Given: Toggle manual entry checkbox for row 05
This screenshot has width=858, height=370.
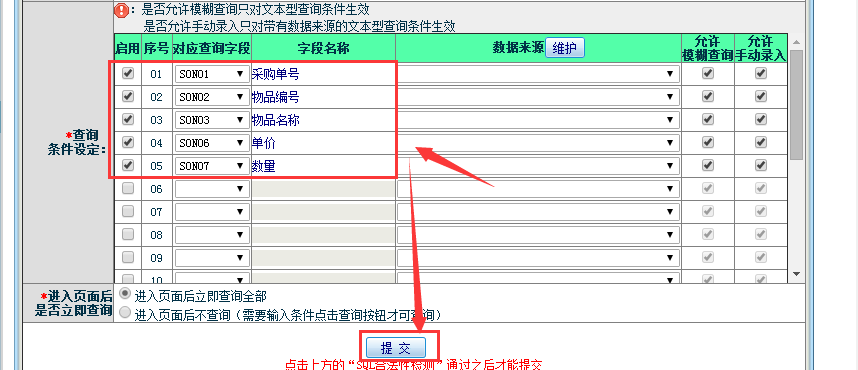Looking at the screenshot, I should point(761,165).
